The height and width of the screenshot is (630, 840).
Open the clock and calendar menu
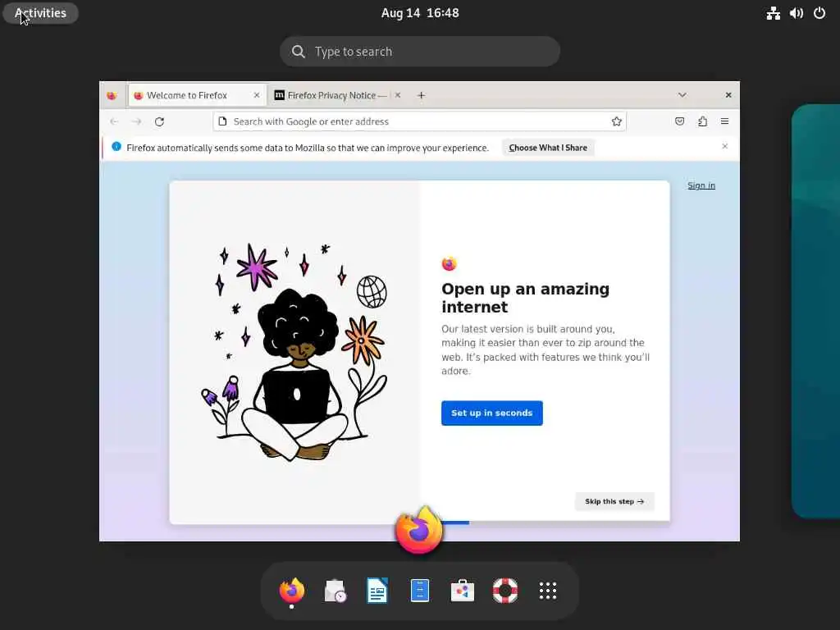[x=420, y=13]
